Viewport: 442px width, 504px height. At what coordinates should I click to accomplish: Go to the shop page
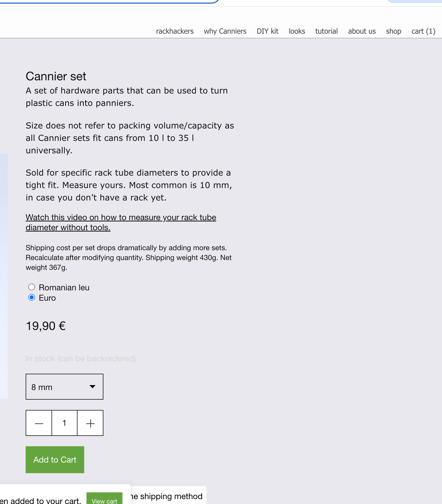click(393, 31)
